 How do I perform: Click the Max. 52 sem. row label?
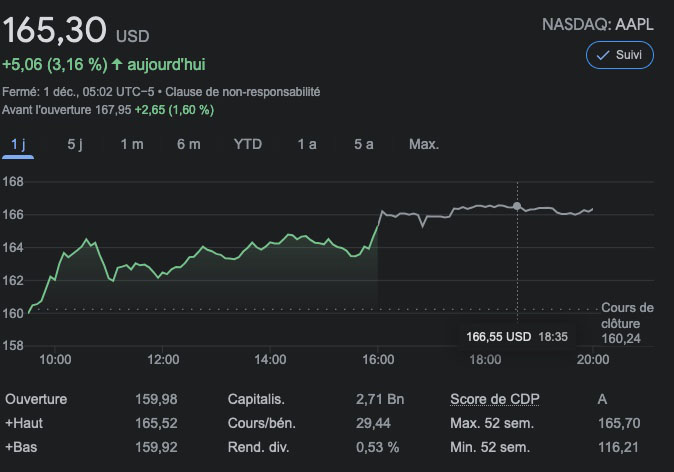492,423
